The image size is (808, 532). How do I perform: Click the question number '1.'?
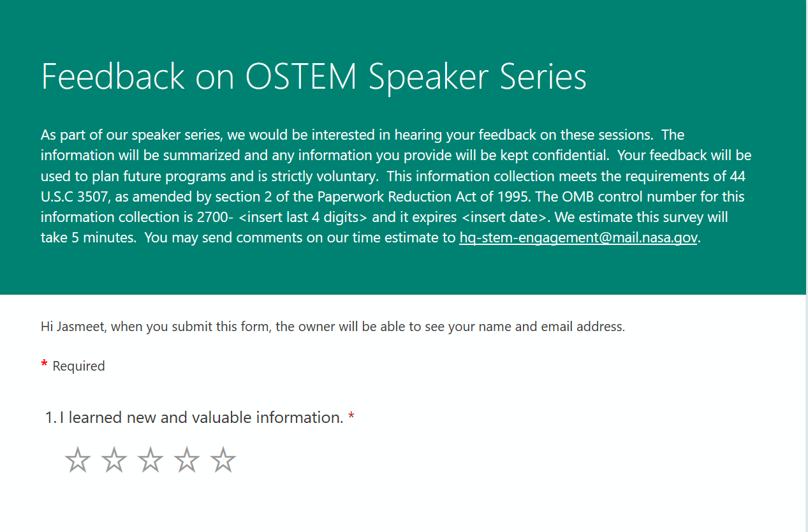coord(51,418)
